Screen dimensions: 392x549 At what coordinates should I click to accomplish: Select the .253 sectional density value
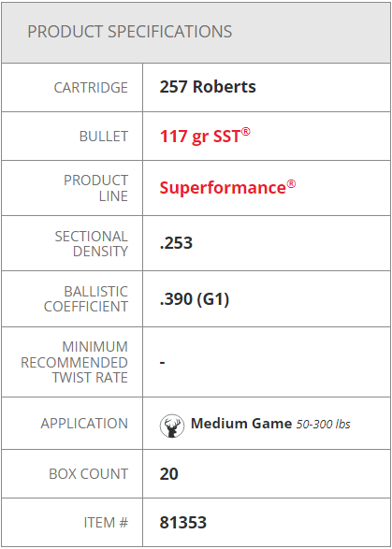point(176,243)
